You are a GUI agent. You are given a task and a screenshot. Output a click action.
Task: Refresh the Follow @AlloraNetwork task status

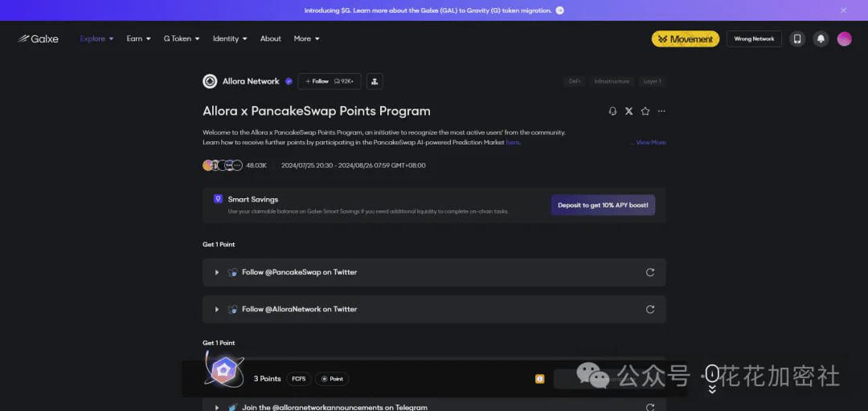tap(650, 309)
